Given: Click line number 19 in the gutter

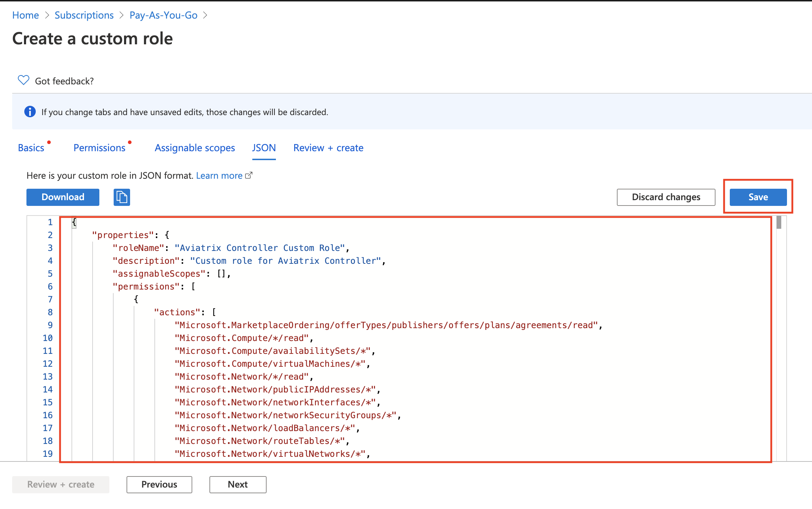Looking at the screenshot, I should tap(48, 454).
